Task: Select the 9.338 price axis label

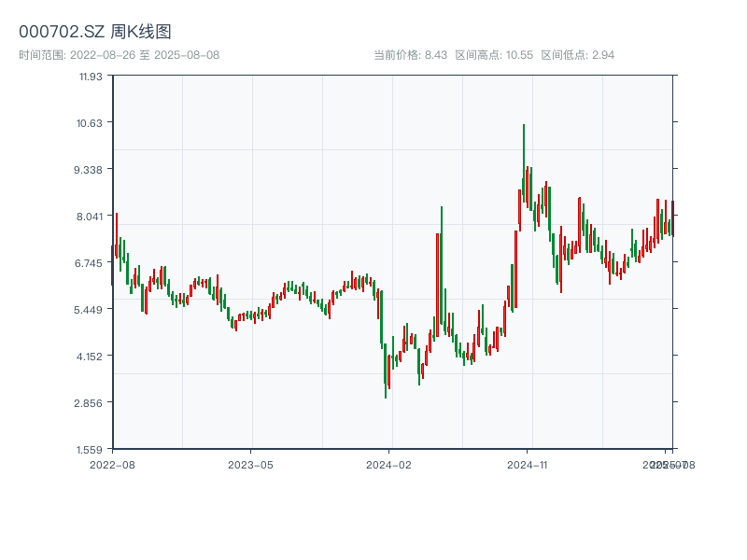Action: point(90,169)
